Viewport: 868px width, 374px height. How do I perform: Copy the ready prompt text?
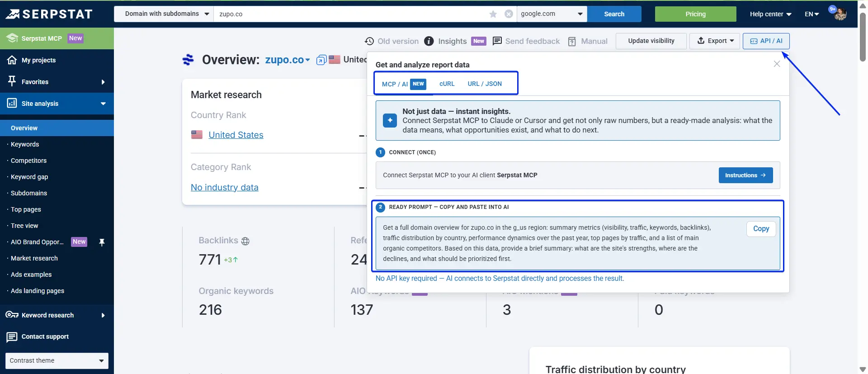pos(761,229)
